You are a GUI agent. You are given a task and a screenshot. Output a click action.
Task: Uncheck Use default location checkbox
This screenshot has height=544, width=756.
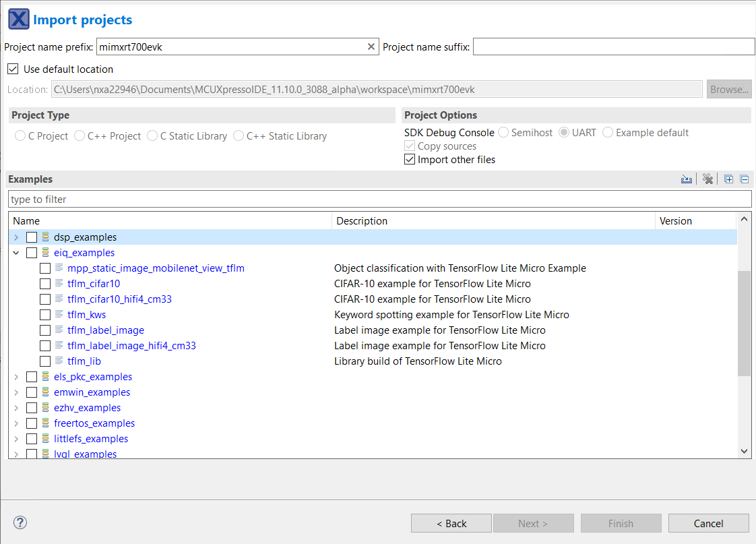click(13, 69)
